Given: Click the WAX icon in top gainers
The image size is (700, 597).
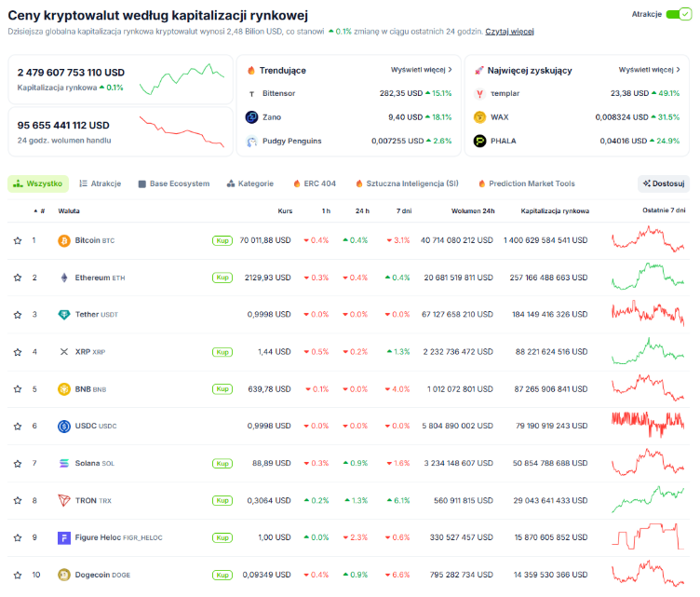Looking at the screenshot, I should (479, 117).
